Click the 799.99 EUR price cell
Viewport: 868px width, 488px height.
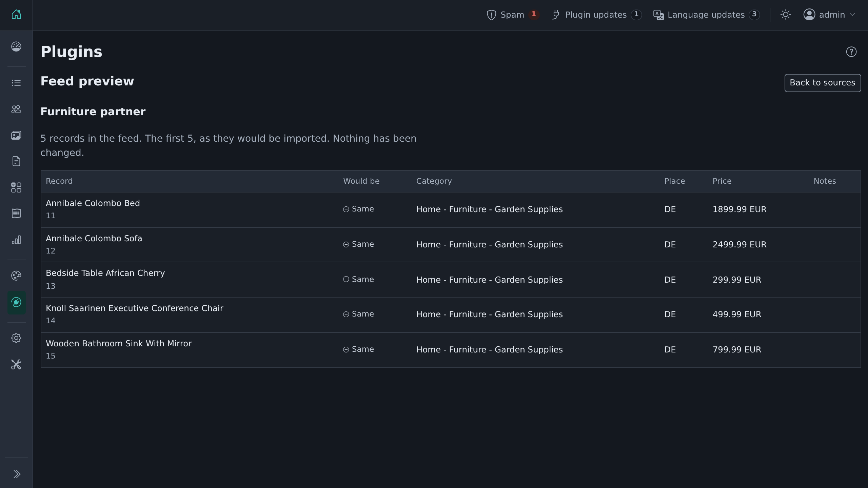pyautogui.click(x=737, y=349)
